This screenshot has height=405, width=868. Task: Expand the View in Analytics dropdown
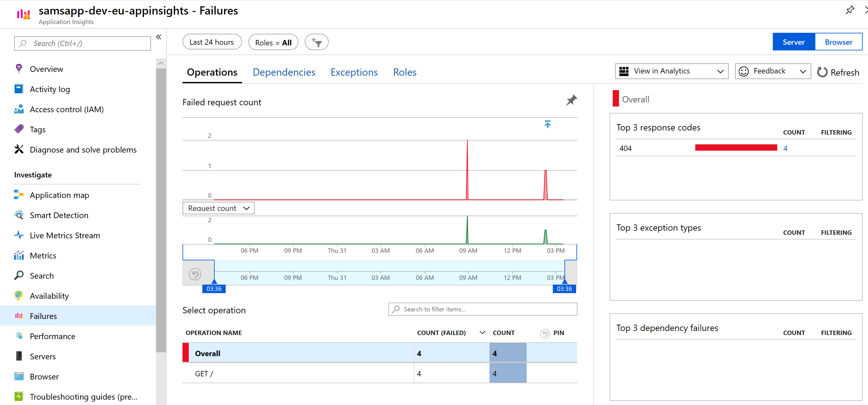671,71
